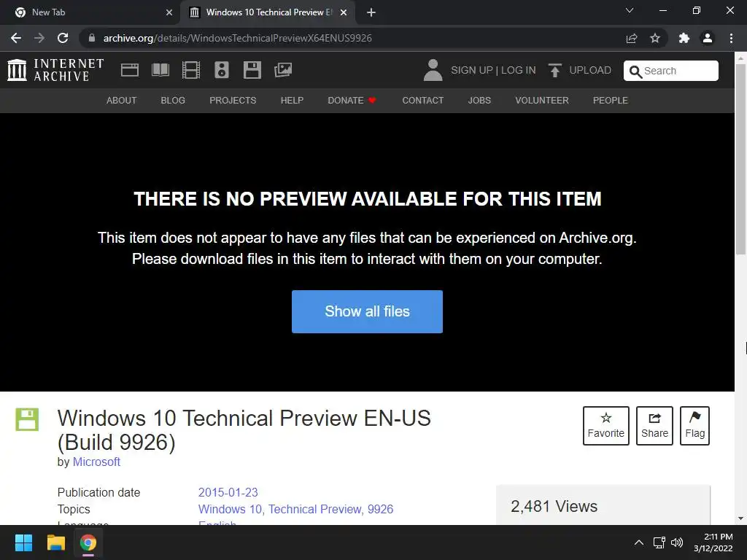The width and height of the screenshot is (747, 560).
Task: Open the Images icon in the Archive navigation
Action: (x=283, y=70)
